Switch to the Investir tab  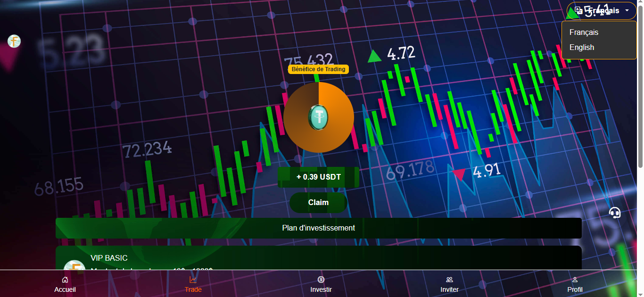coord(321,289)
